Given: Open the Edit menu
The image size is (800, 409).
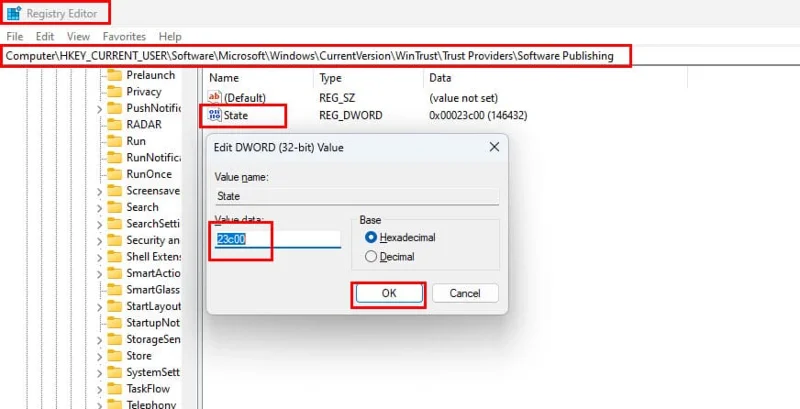Looking at the screenshot, I should point(45,37).
